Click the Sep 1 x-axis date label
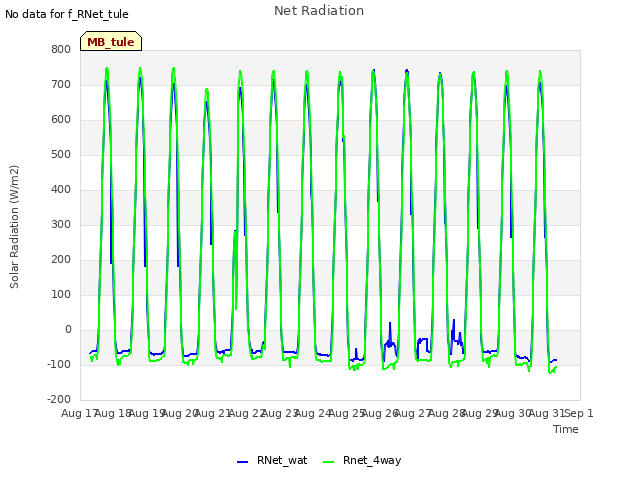The width and height of the screenshot is (640, 480). coord(579,413)
